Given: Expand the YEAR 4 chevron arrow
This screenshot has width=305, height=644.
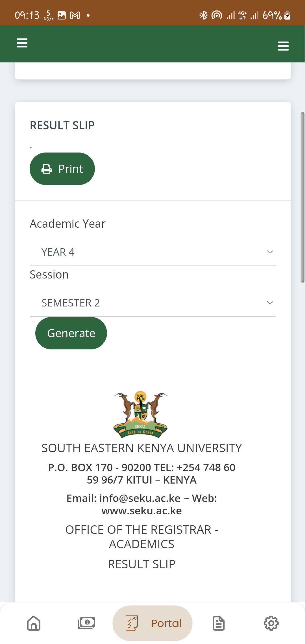Looking at the screenshot, I should pyautogui.click(x=270, y=252).
